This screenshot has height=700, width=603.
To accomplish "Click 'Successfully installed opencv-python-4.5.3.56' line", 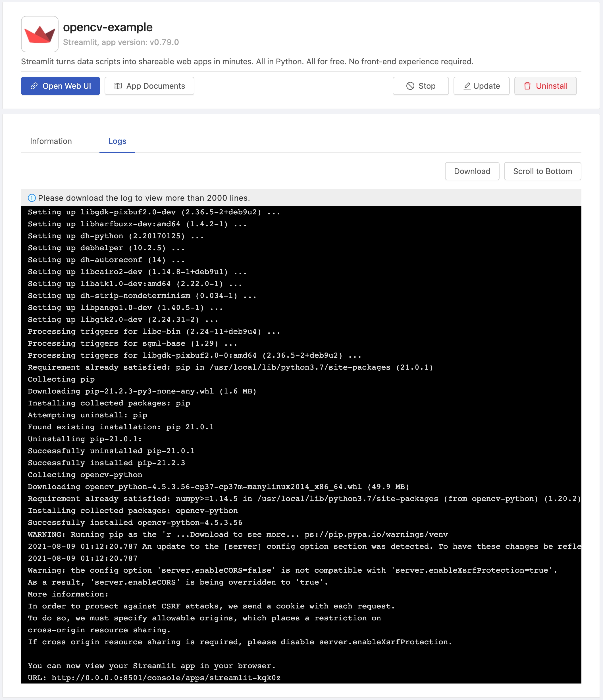I will coord(135,522).
